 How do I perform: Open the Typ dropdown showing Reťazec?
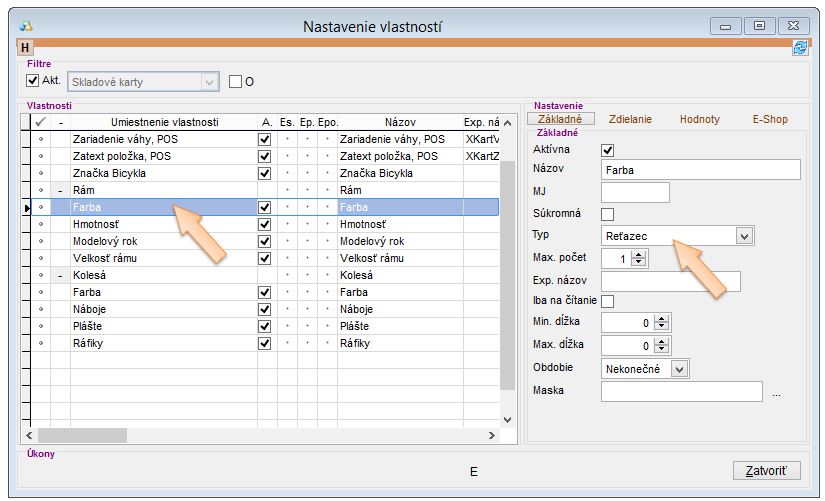(x=743, y=236)
